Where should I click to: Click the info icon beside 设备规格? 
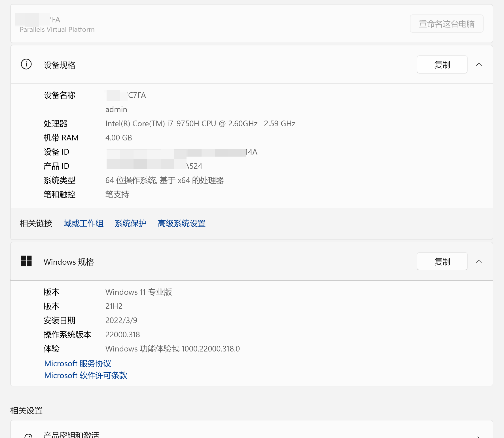pos(26,64)
